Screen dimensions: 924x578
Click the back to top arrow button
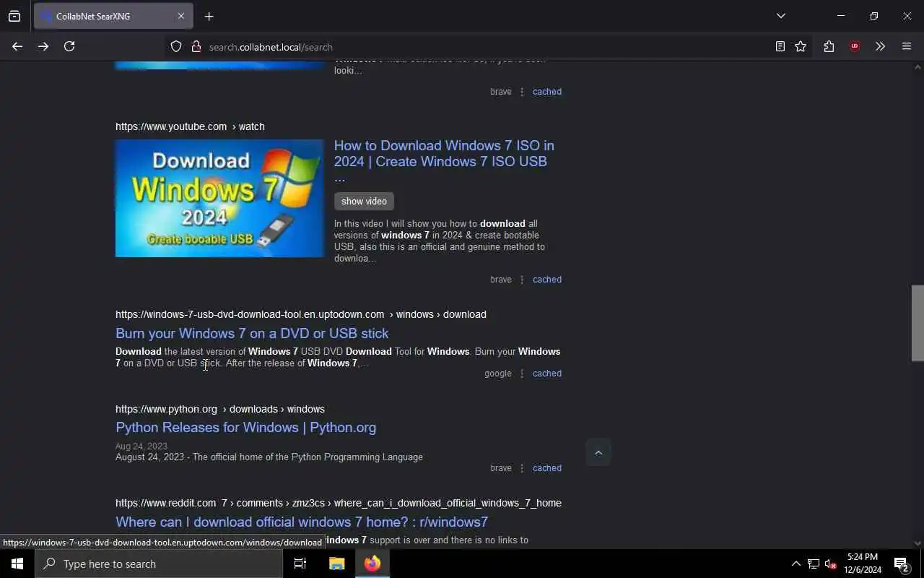click(598, 452)
